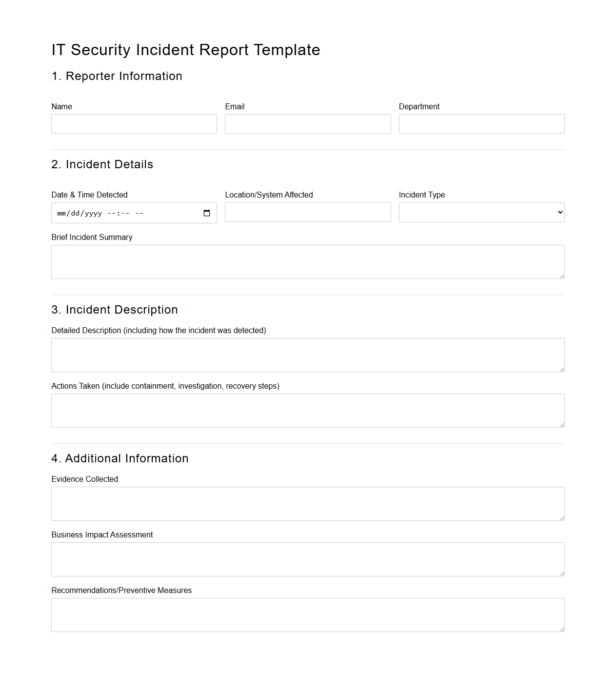Click the 4. Additional Information heading
Screen dimensions: 616x673
click(x=120, y=458)
